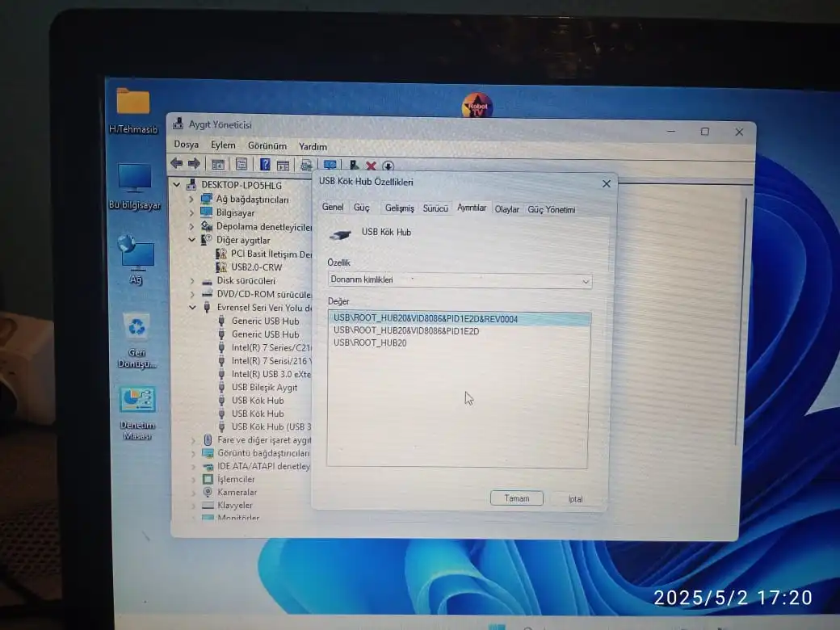Viewport: 840px width, 630px height.
Task: Uninstall device with the red X icon
Action: [371, 166]
